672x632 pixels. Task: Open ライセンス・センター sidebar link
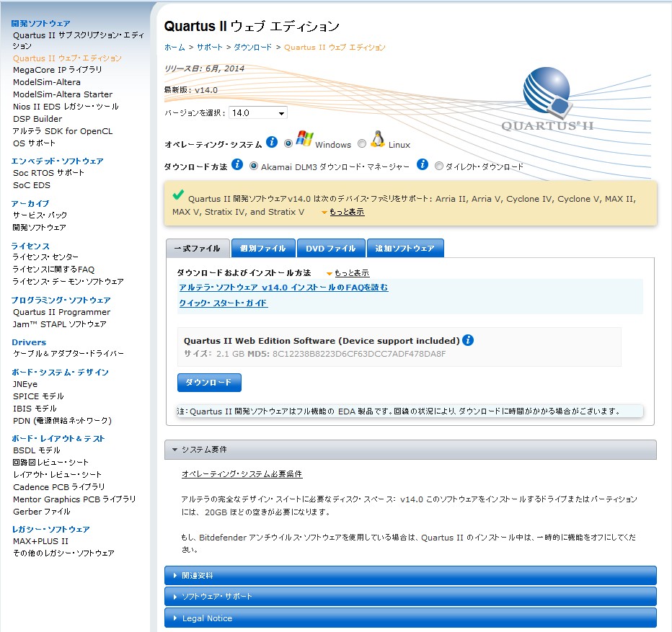tap(45, 257)
